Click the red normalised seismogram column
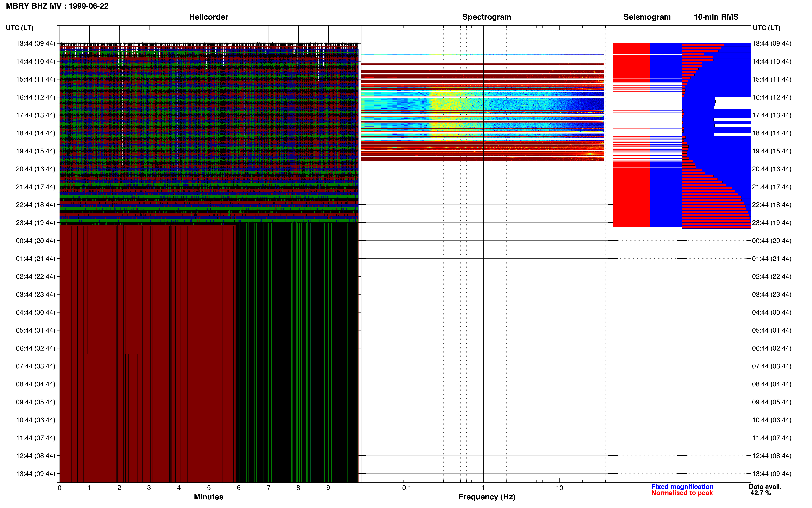Screen dimensions: 812x508 click(632, 135)
